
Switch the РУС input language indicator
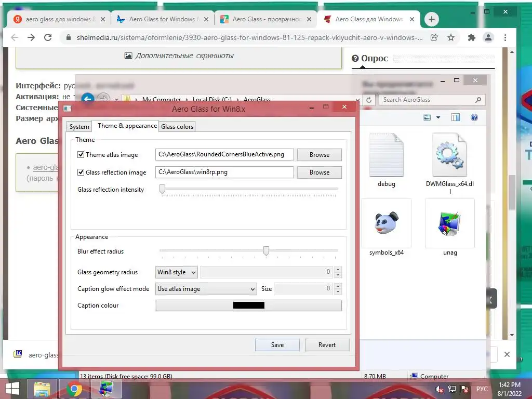(x=482, y=389)
